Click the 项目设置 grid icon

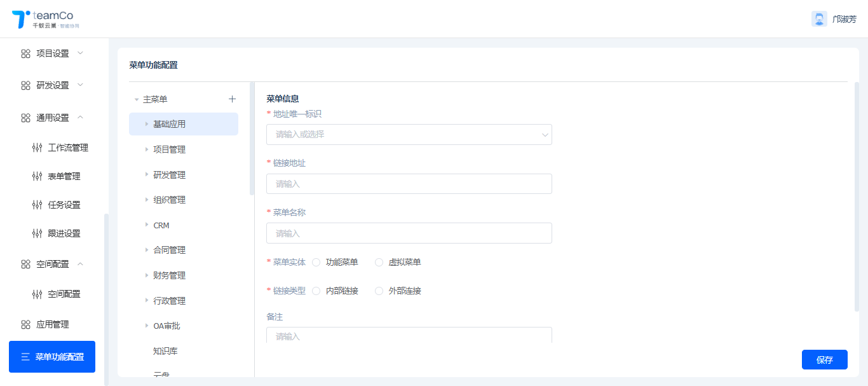pos(25,53)
